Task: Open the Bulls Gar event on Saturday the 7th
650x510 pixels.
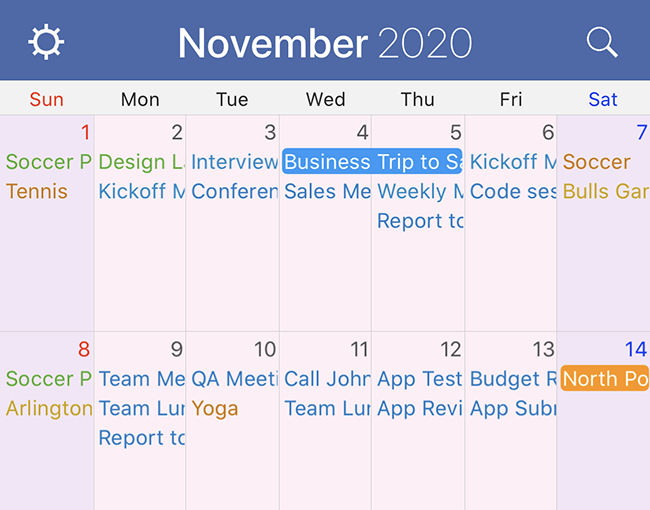Action: (x=605, y=191)
